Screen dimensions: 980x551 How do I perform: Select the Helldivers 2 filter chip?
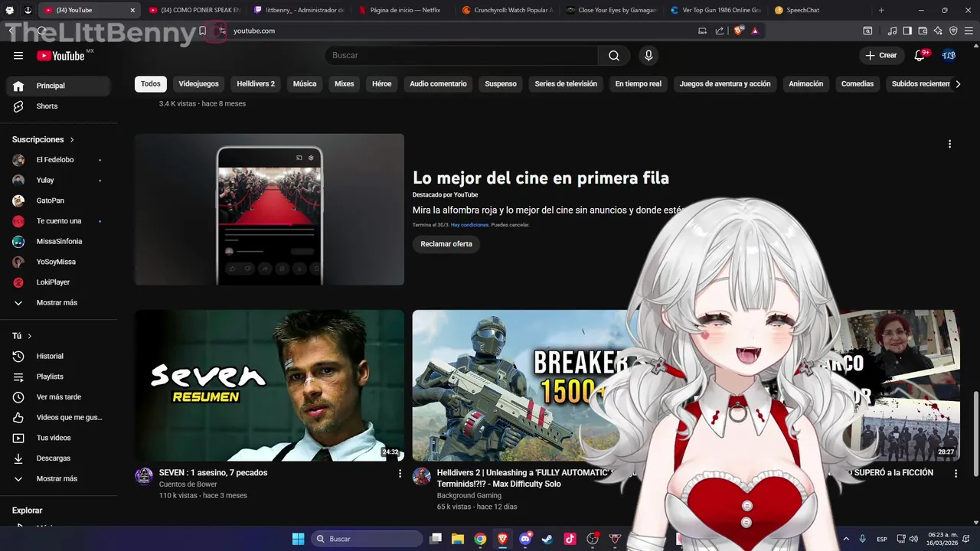(x=256, y=84)
